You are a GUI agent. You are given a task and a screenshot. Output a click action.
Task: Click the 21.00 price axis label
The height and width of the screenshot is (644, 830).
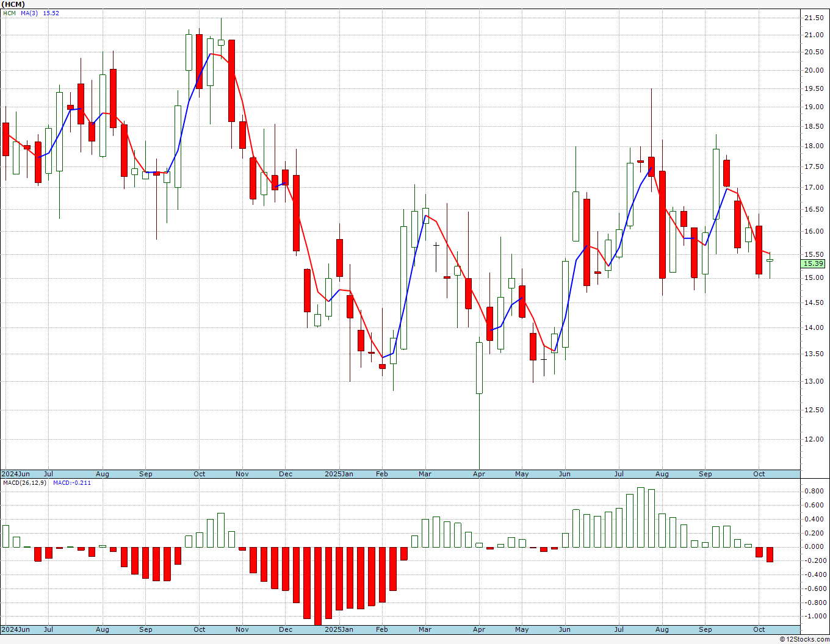pos(813,35)
